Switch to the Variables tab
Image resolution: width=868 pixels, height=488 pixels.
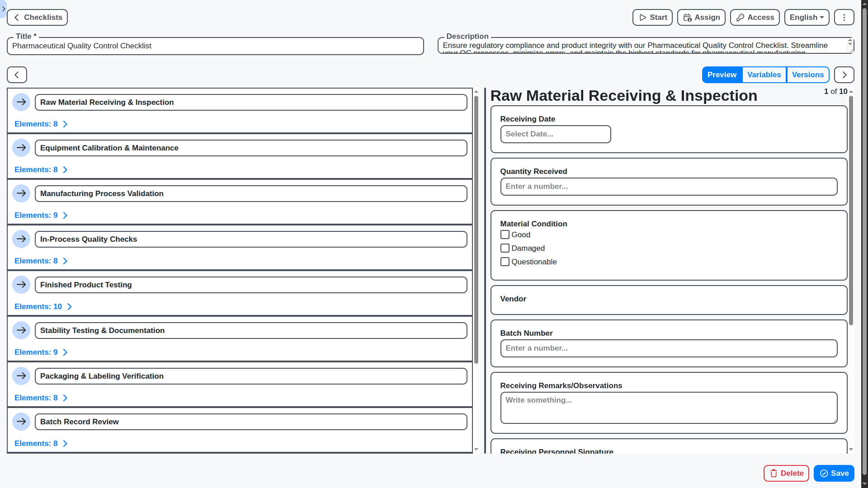[x=764, y=75]
